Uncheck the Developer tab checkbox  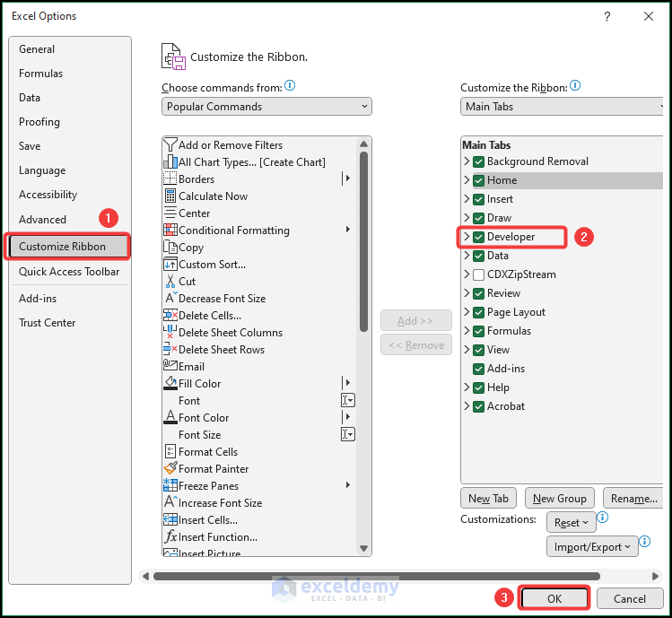tap(479, 237)
